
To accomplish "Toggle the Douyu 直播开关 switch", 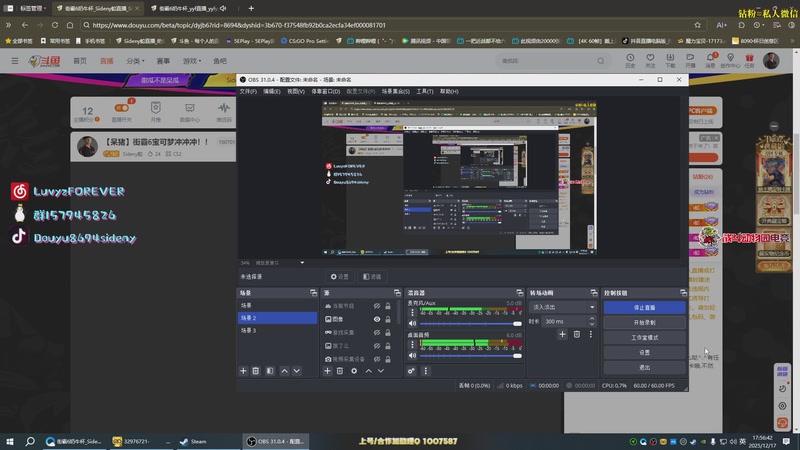I will pos(121,108).
